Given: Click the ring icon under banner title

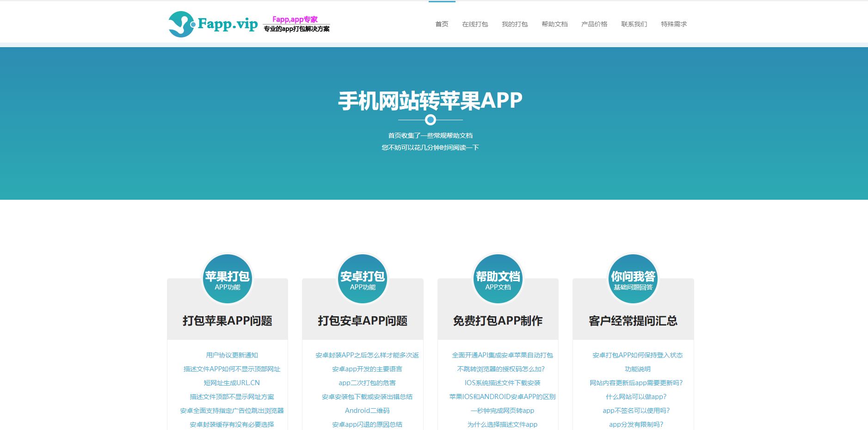Looking at the screenshot, I should coord(431,120).
